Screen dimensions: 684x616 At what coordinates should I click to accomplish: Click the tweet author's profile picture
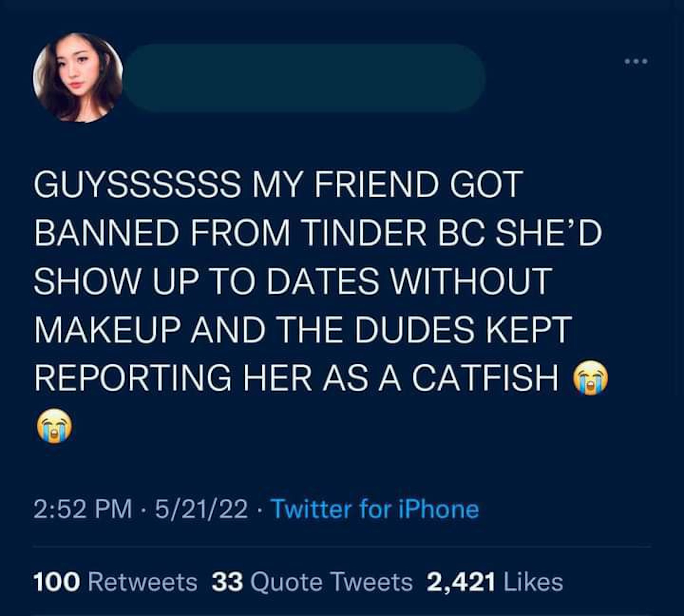[78, 77]
